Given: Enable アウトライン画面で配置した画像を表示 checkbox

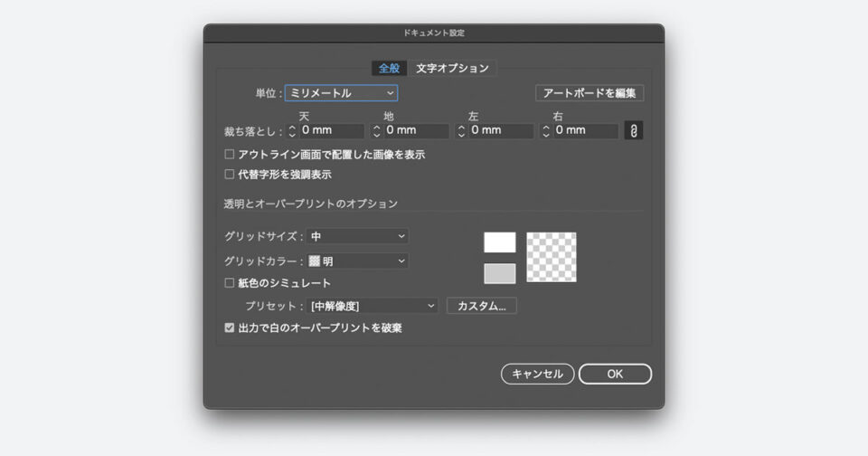Looking at the screenshot, I should pos(230,155).
